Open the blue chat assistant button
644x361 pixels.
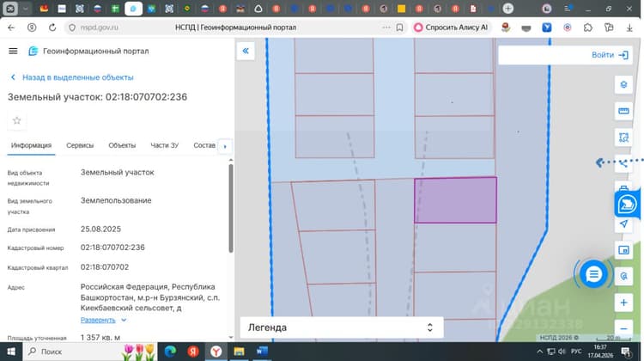(x=593, y=274)
